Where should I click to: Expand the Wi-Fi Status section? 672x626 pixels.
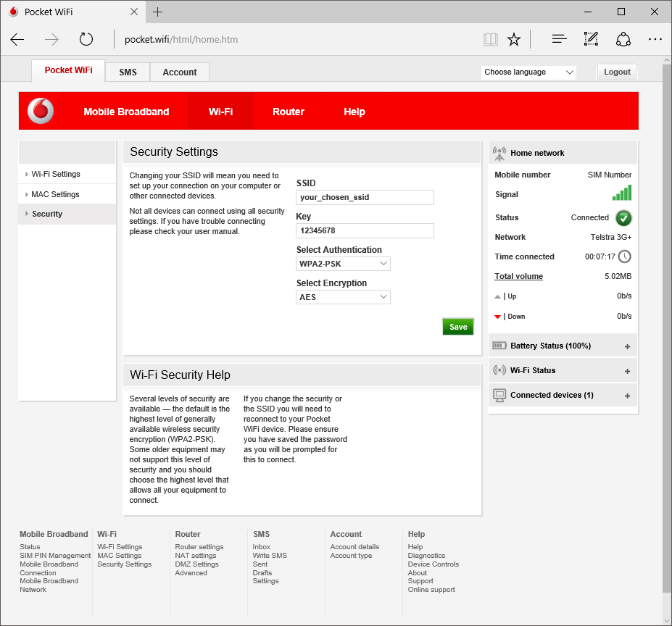pos(627,371)
